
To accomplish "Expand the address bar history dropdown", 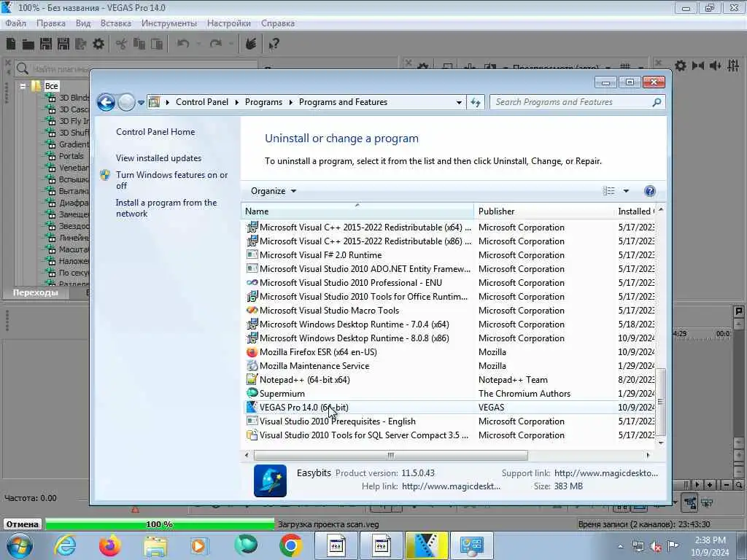I will click(x=459, y=102).
